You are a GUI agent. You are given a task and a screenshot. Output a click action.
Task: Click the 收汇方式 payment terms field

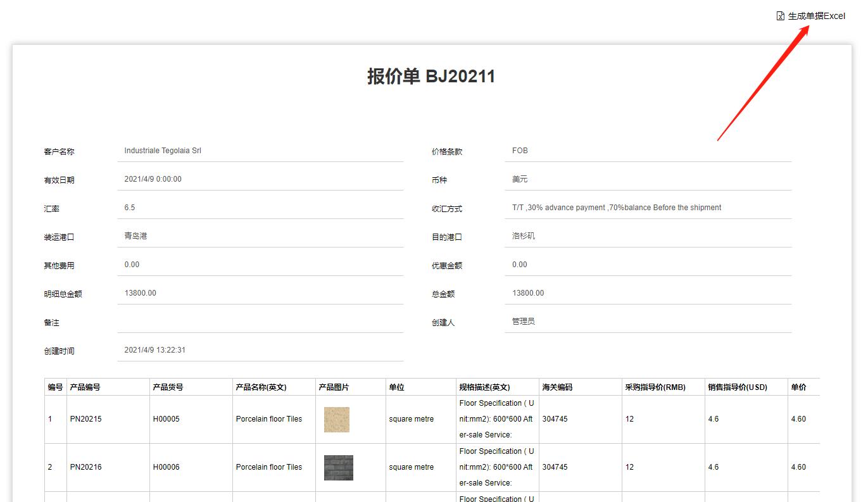click(647, 208)
